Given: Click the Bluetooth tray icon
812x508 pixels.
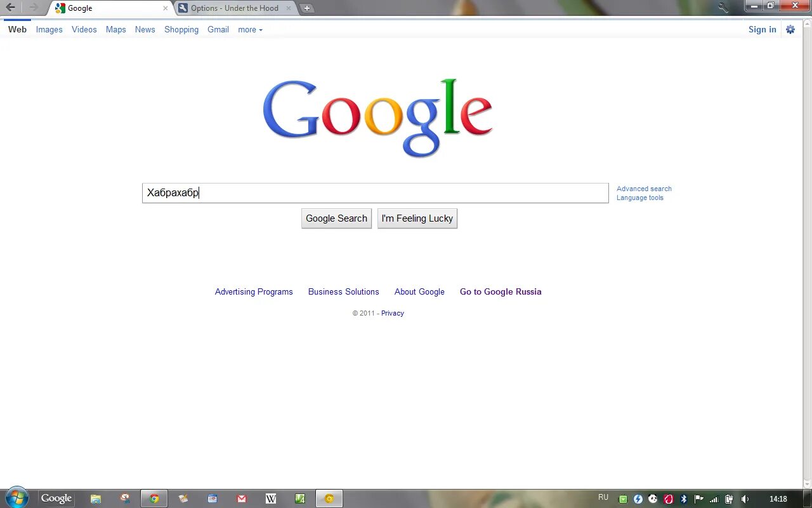Looking at the screenshot, I should 684,499.
